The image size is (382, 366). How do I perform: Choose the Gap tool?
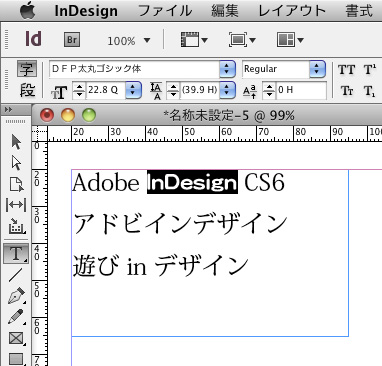click(x=16, y=205)
